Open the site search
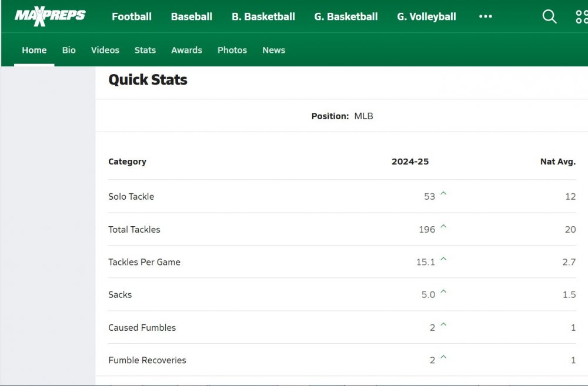This screenshot has height=386, width=588. click(549, 16)
